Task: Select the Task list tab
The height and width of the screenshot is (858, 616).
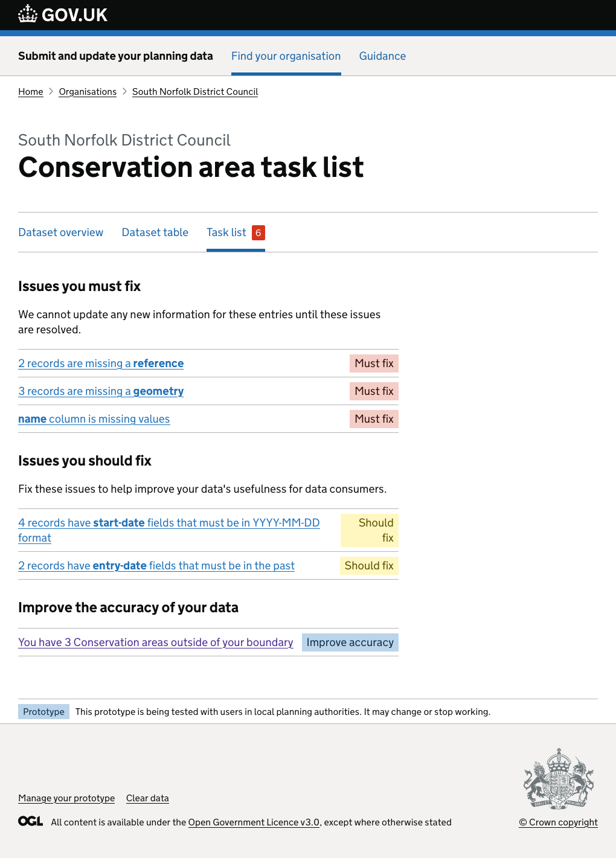Action: pos(226,232)
